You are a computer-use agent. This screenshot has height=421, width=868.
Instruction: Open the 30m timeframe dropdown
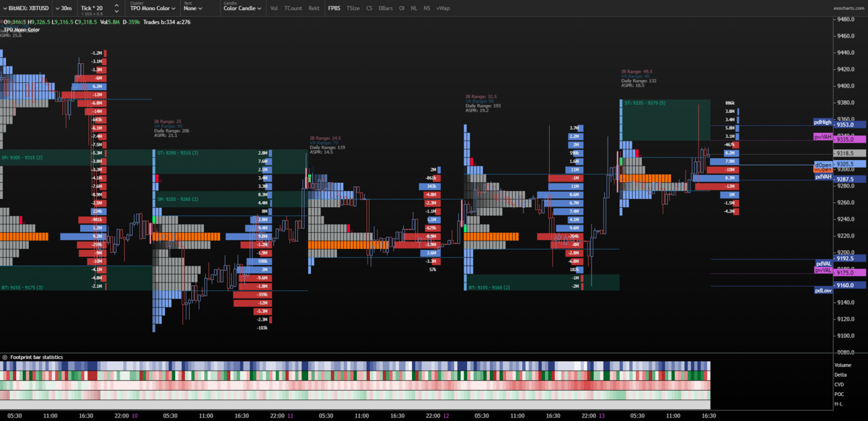click(65, 8)
